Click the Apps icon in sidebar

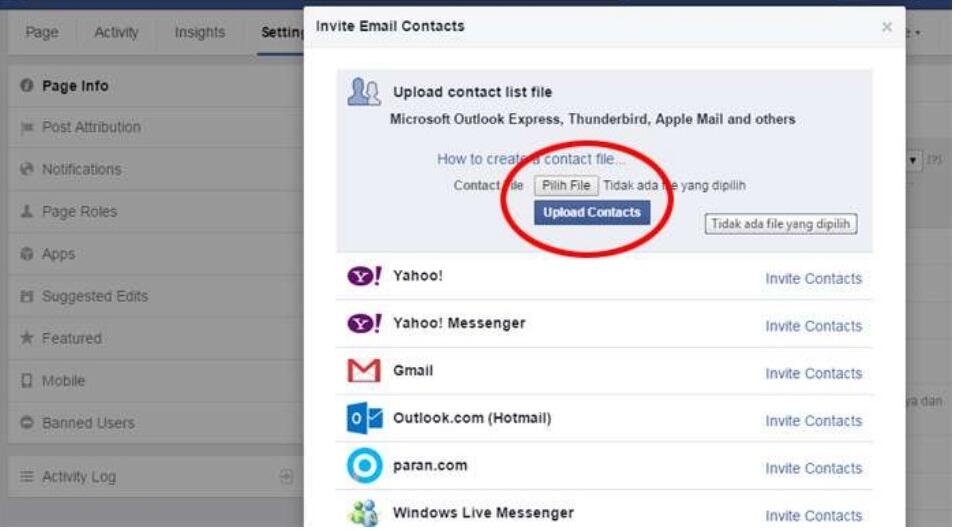pos(26,253)
